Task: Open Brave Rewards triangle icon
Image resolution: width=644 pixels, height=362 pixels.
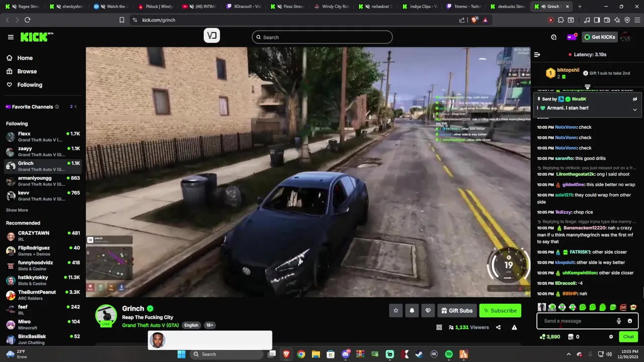Action: point(485,20)
